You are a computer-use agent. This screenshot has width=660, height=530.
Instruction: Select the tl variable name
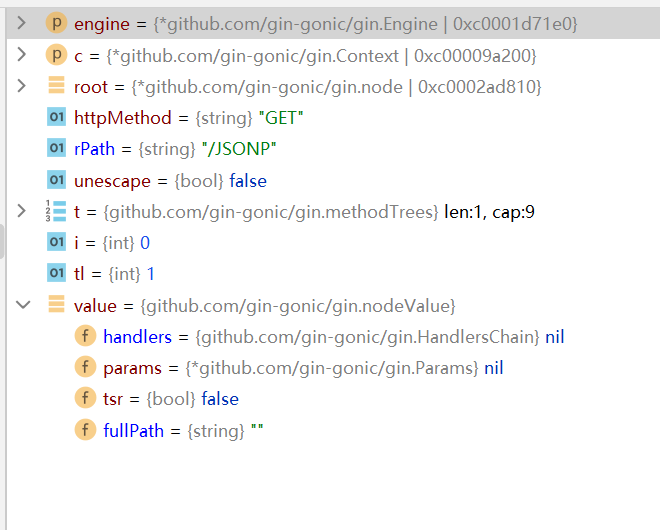(79, 274)
